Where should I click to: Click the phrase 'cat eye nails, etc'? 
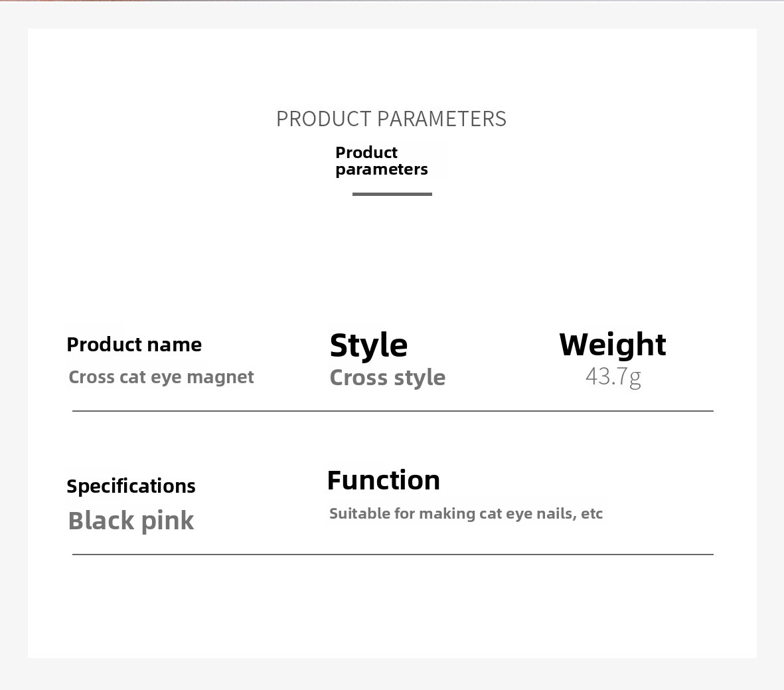(x=541, y=513)
